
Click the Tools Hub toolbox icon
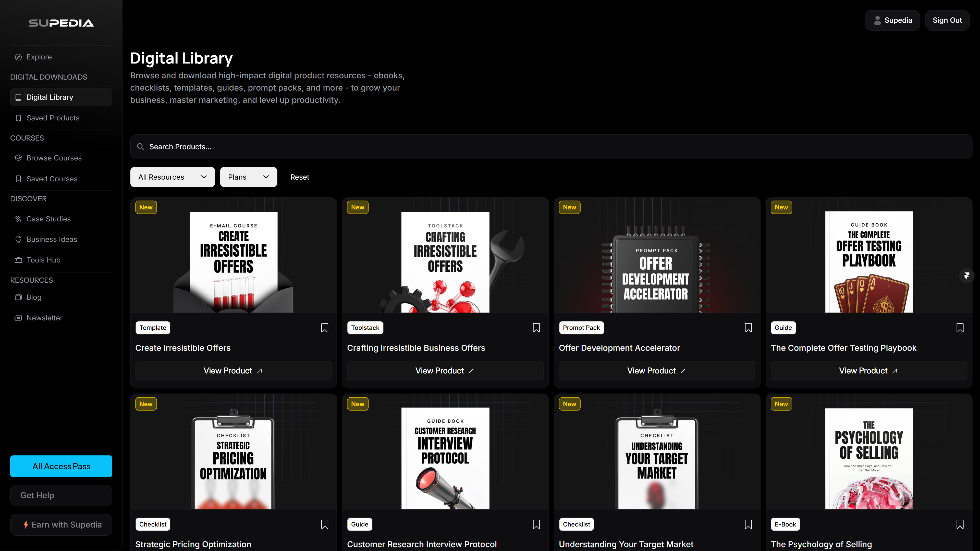[18, 260]
